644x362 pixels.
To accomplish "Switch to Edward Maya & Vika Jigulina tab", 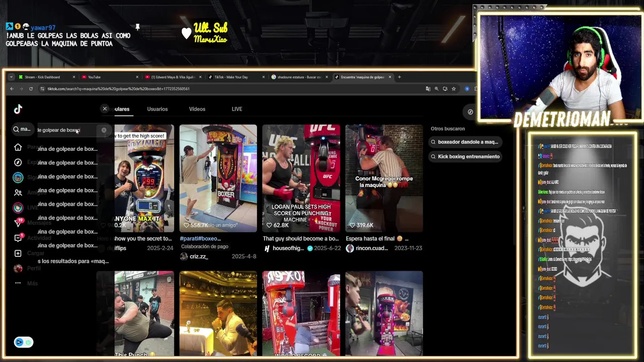I will (173, 77).
